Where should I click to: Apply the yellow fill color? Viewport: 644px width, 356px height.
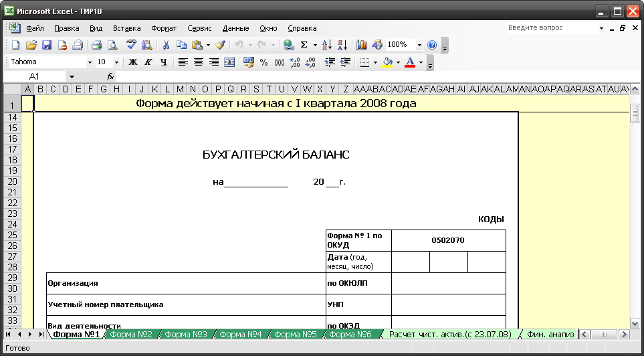click(387, 62)
